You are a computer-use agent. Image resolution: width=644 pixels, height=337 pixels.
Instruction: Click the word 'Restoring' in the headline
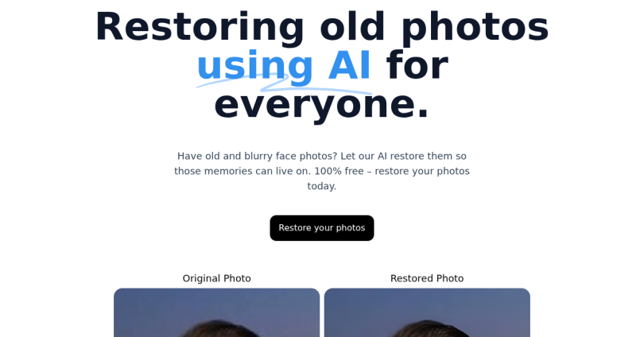(200, 27)
